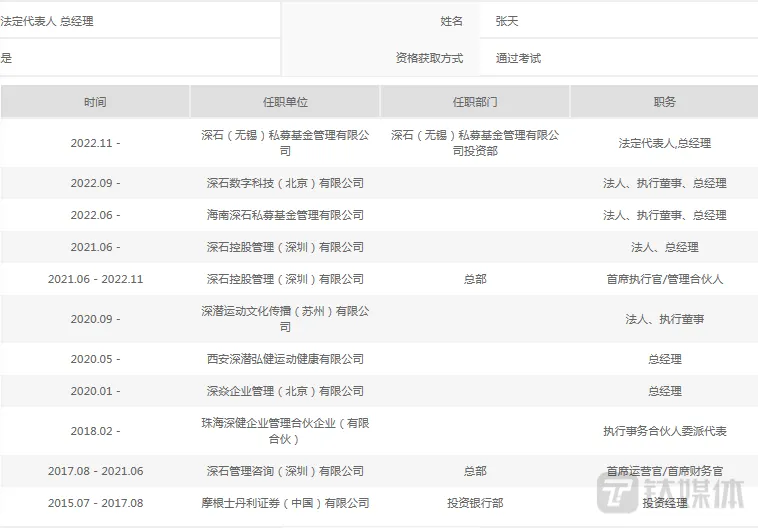Click the 姓名 field label
Viewport: 758px width, 528px height.
click(x=451, y=21)
